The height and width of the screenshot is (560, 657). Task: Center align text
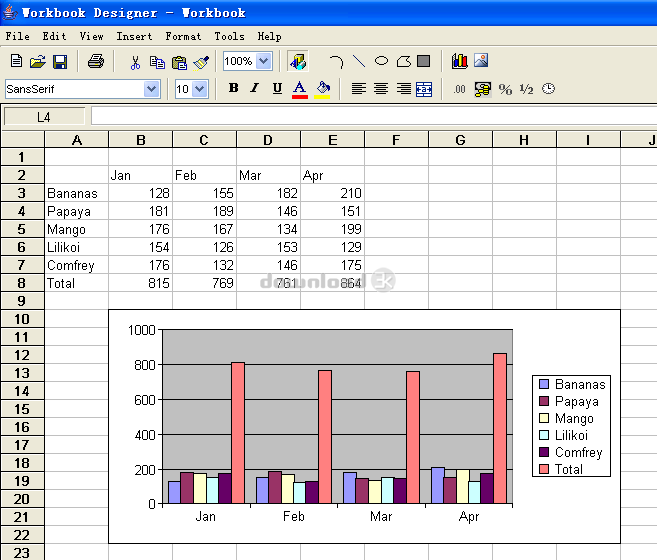click(x=380, y=88)
